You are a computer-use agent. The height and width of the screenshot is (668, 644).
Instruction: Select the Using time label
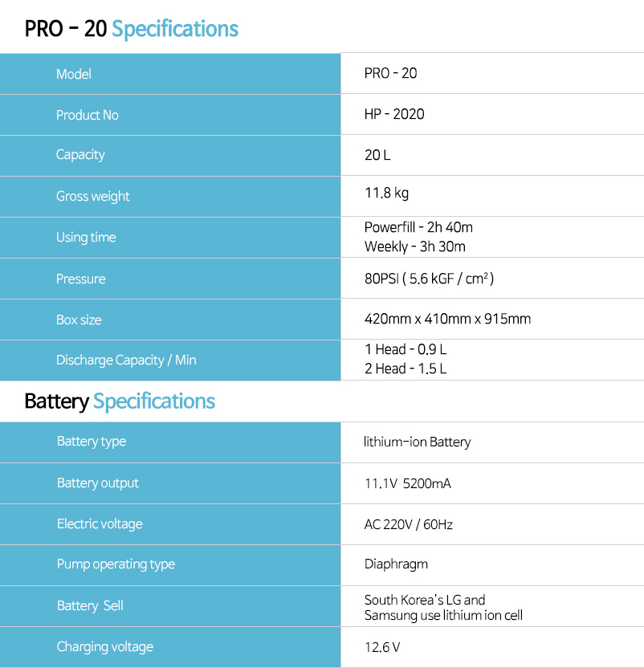pos(86,238)
